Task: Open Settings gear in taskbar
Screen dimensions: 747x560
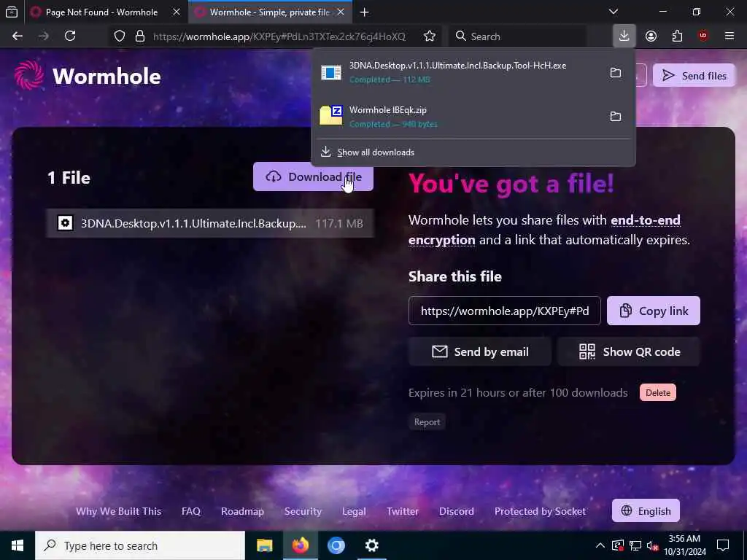Action: coord(371,545)
